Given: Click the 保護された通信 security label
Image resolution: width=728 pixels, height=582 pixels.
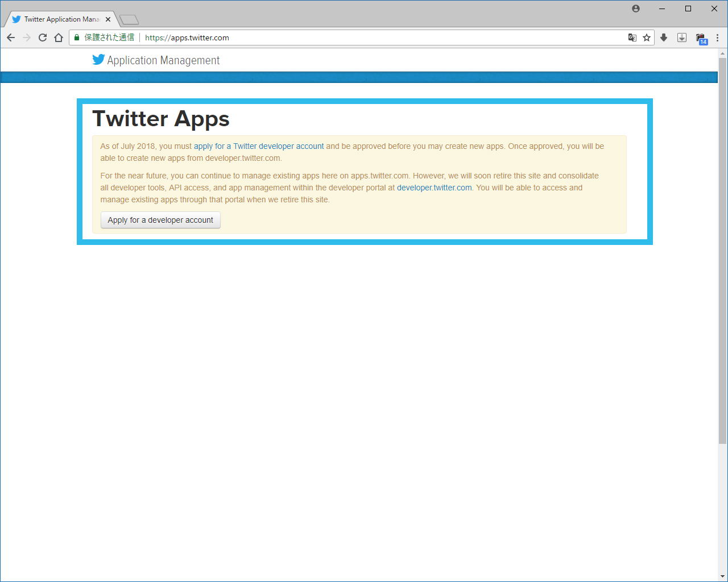Looking at the screenshot, I should click(x=109, y=38).
